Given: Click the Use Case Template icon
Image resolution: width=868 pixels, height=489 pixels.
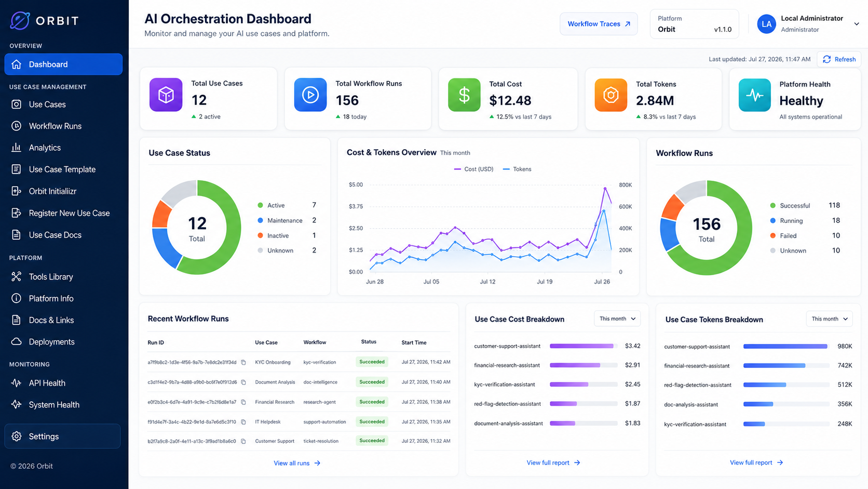Looking at the screenshot, I should tap(17, 169).
